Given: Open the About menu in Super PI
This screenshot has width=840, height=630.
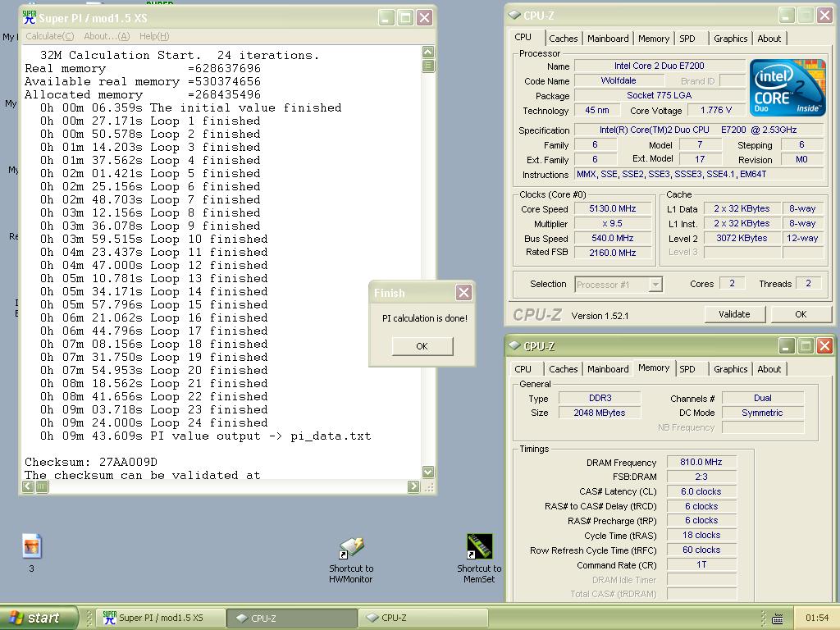Looking at the screenshot, I should (107, 36).
